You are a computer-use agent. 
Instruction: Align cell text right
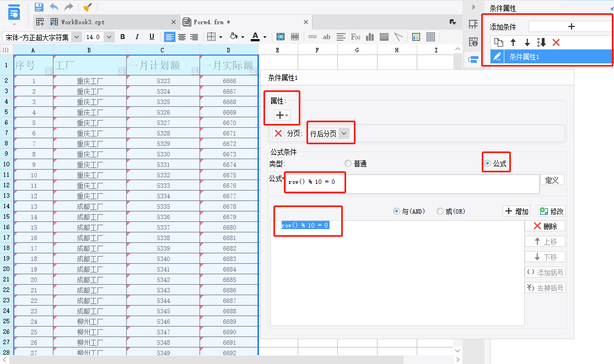pyautogui.click(x=194, y=37)
